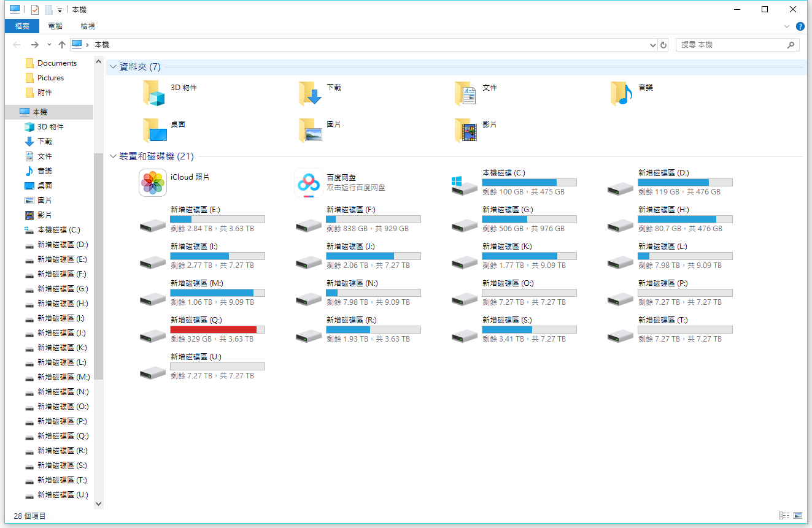Select the 新增磁碟區 (Q:) drive icon in main pane
Image resolution: width=812 pixels, height=528 pixels.
(153, 336)
